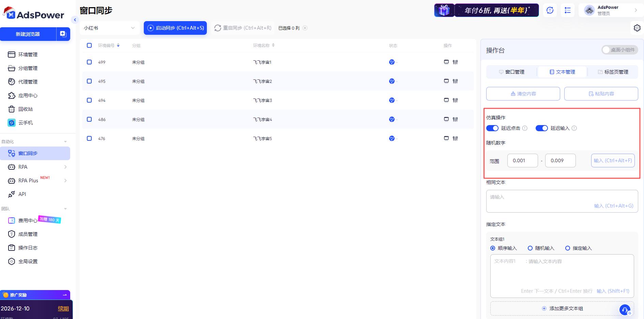Click the 续期 renewal link
This screenshot has height=319, width=644.
coord(63,309)
